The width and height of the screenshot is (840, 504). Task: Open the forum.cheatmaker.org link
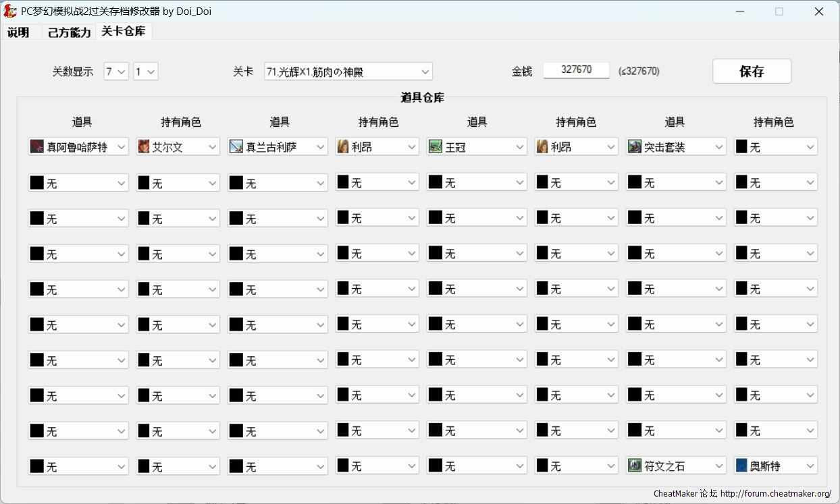(x=775, y=494)
